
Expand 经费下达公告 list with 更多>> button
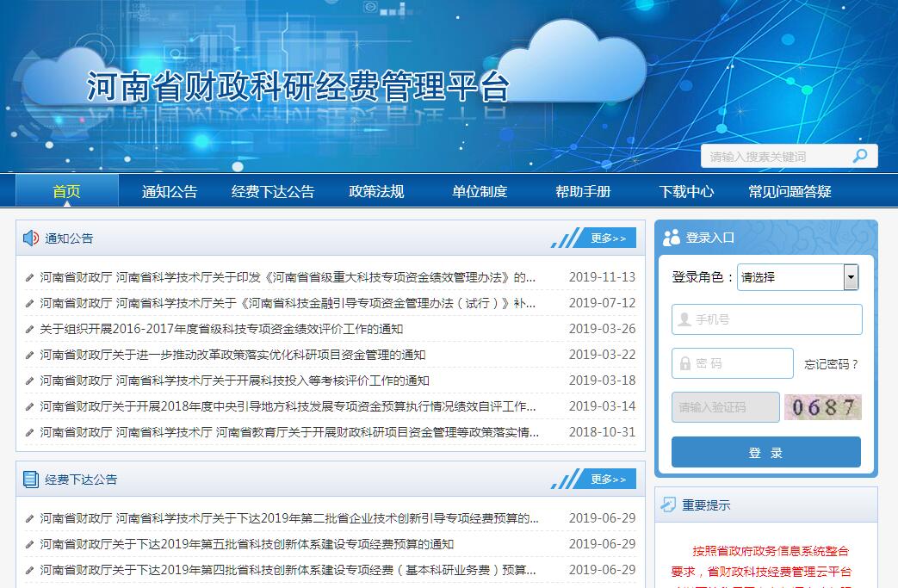click(x=608, y=480)
